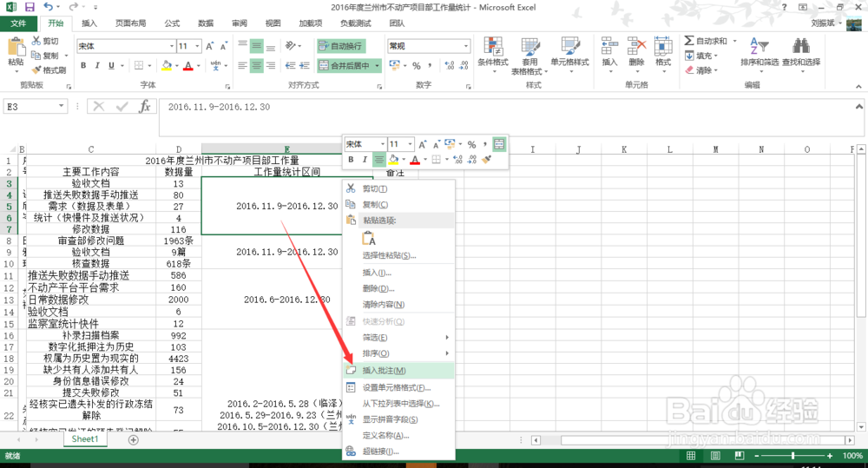Decrease font size in ribbon

point(224,46)
